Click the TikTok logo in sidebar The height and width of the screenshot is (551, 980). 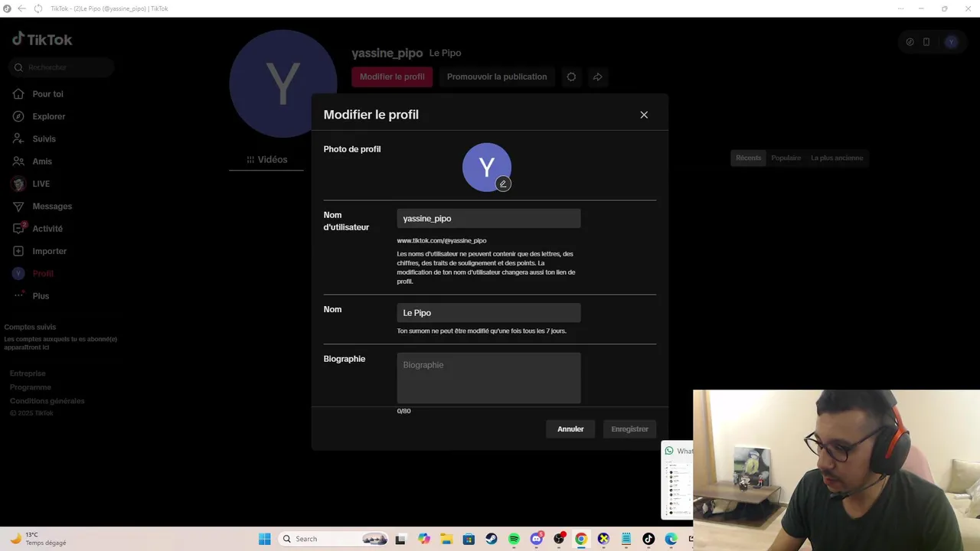42,39
